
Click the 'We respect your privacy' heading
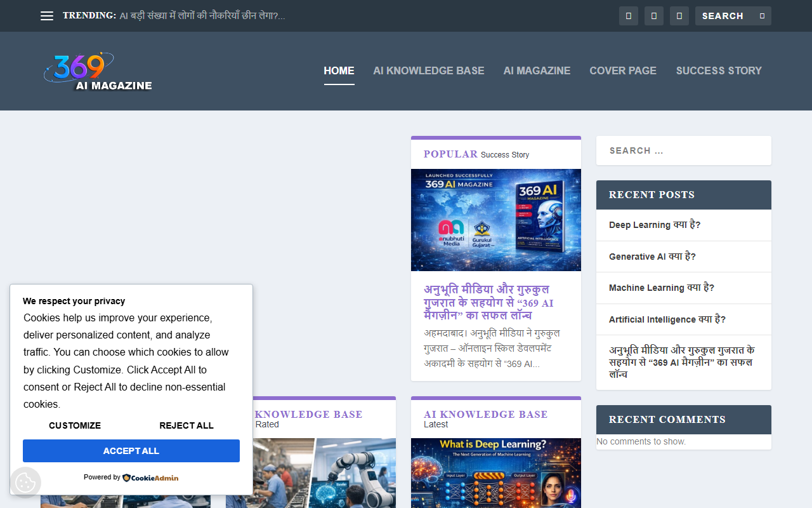(74, 301)
